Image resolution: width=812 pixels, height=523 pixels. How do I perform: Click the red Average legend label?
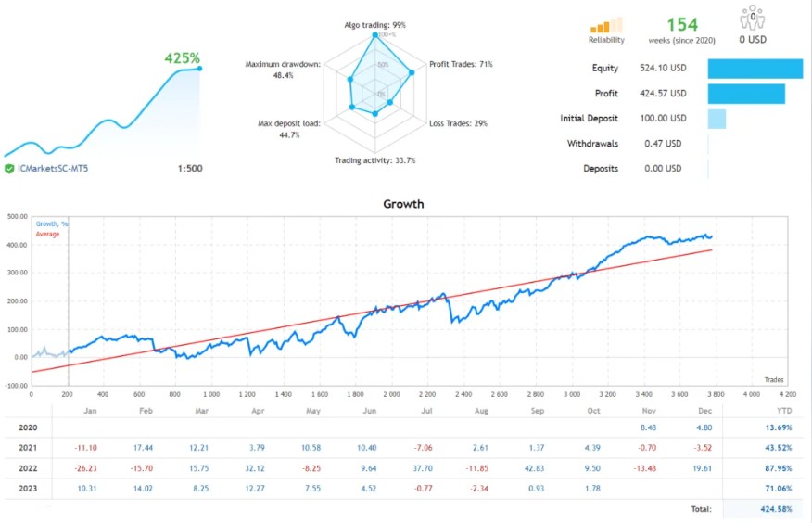(47, 234)
